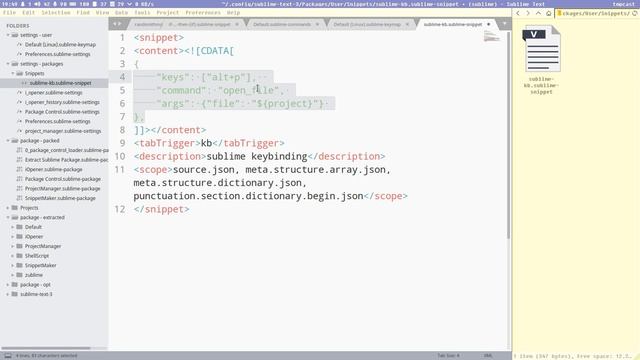
Task: Click the Default folder icon
Action: 19,227
